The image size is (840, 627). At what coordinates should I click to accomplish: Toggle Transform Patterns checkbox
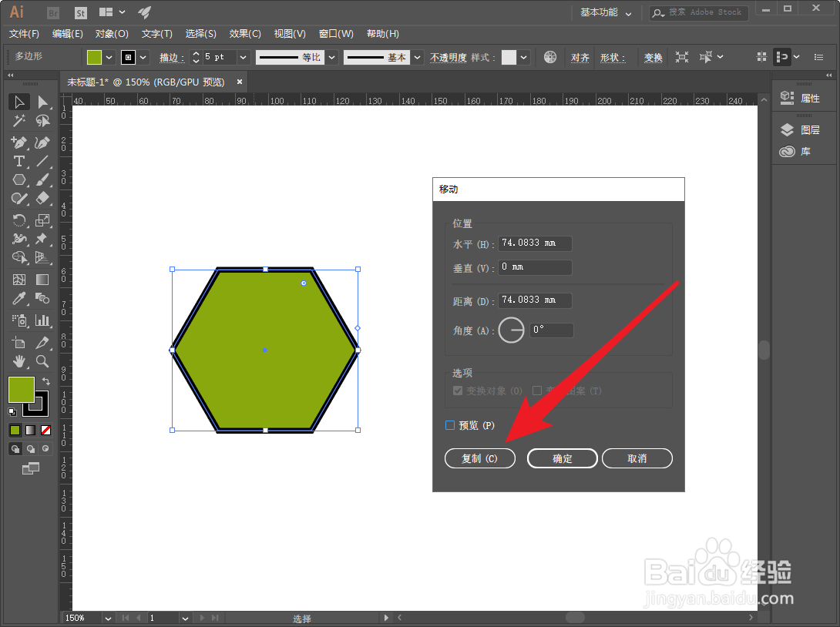537,391
